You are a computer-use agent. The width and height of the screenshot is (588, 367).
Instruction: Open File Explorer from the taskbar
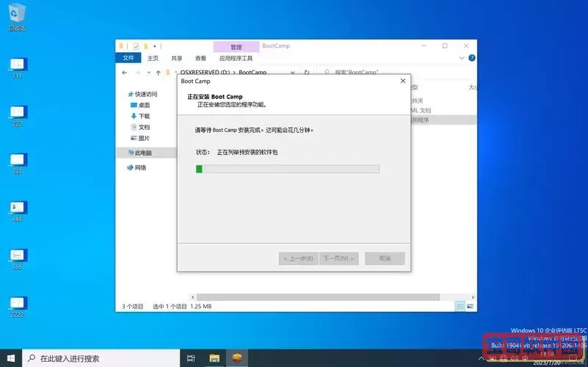pos(214,358)
